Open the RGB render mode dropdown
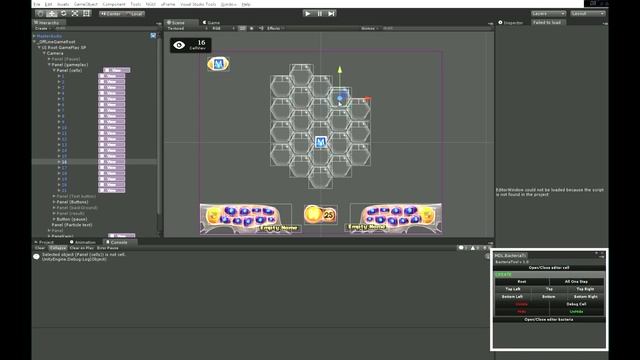The width and height of the screenshot is (640, 360). tap(223, 29)
